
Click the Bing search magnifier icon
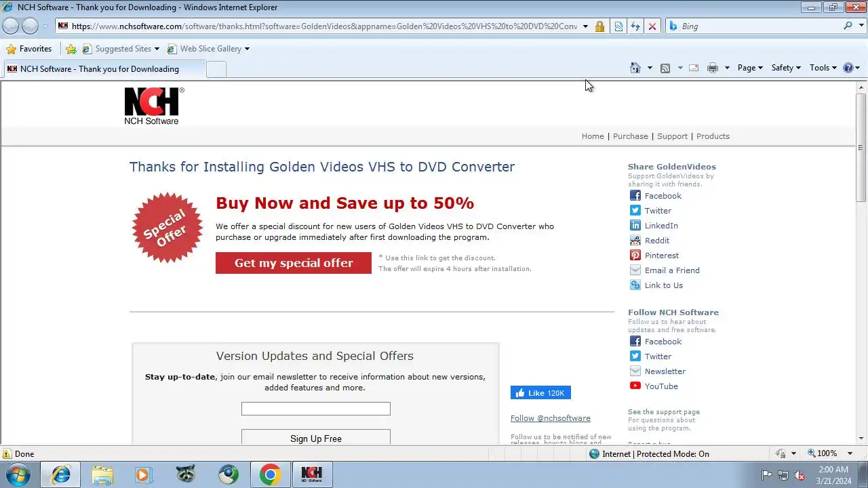click(848, 26)
